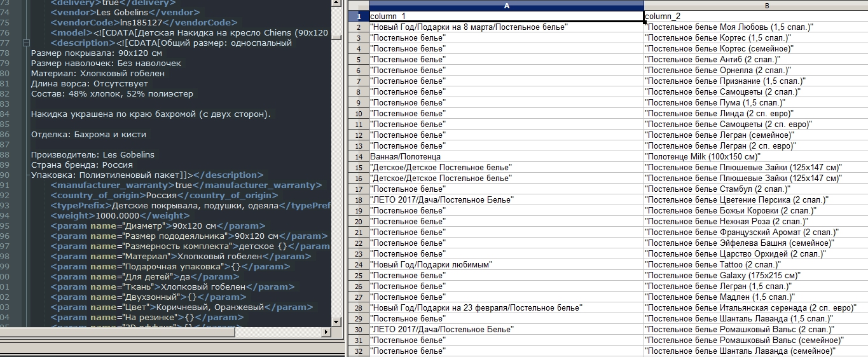Click row 16 cell "Постельное белье Плюшевые Зайки (125x147 см)"
Screen dimensions: 868x357
[x=756, y=178]
